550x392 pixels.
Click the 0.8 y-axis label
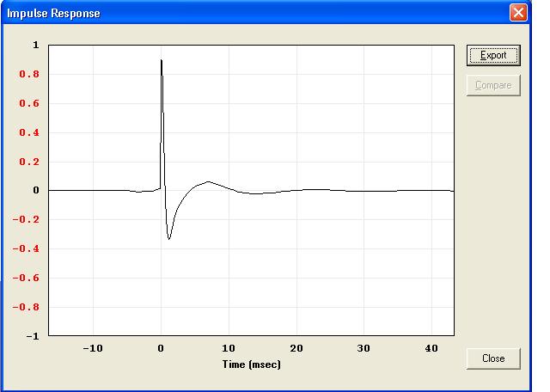pos(29,74)
